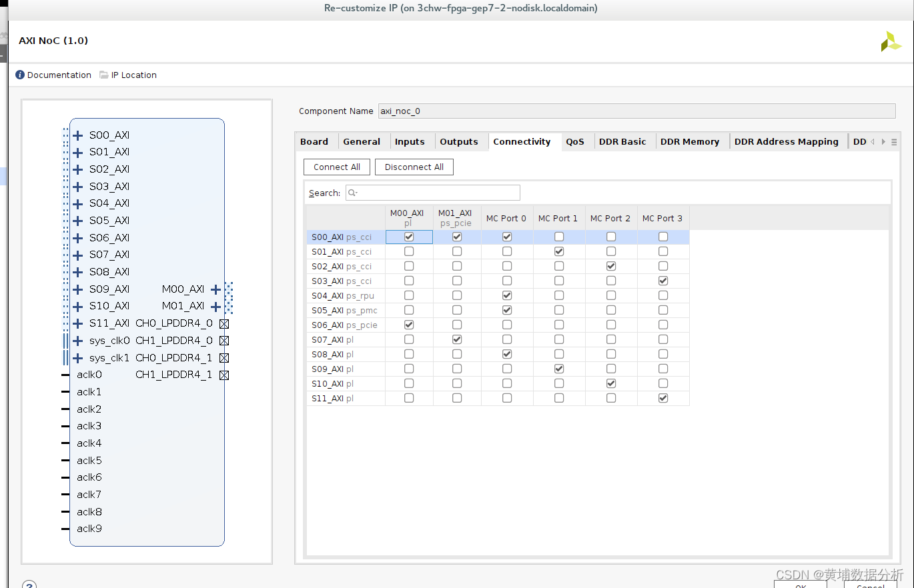Click the Disconnect All button

(414, 167)
